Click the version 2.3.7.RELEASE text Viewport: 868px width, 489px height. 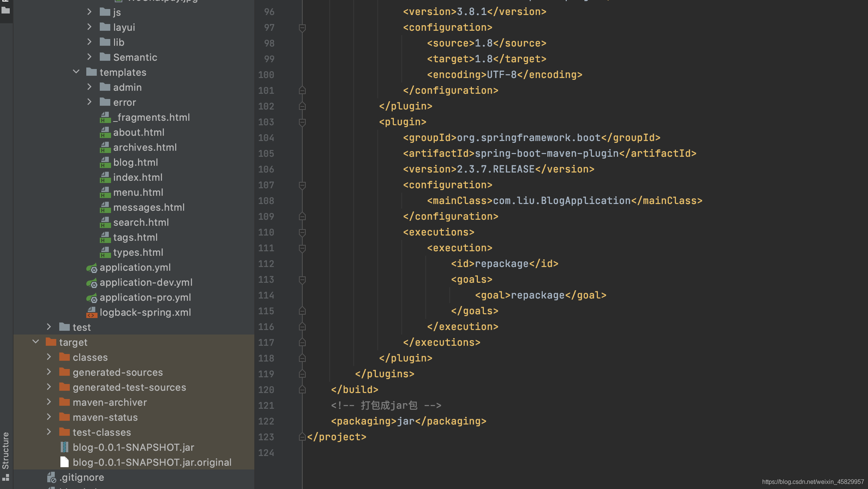pos(496,169)
